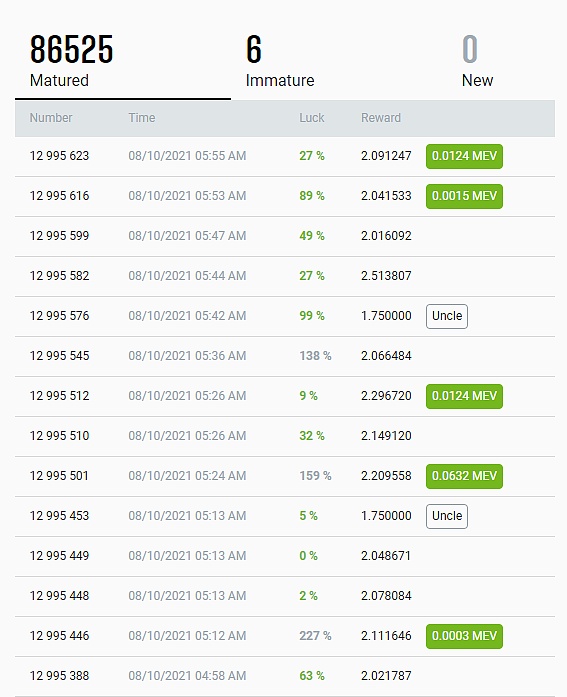
Task: Click the 0.0124 MEV badge on block 12 995 512
Action: tap(464, 396)
